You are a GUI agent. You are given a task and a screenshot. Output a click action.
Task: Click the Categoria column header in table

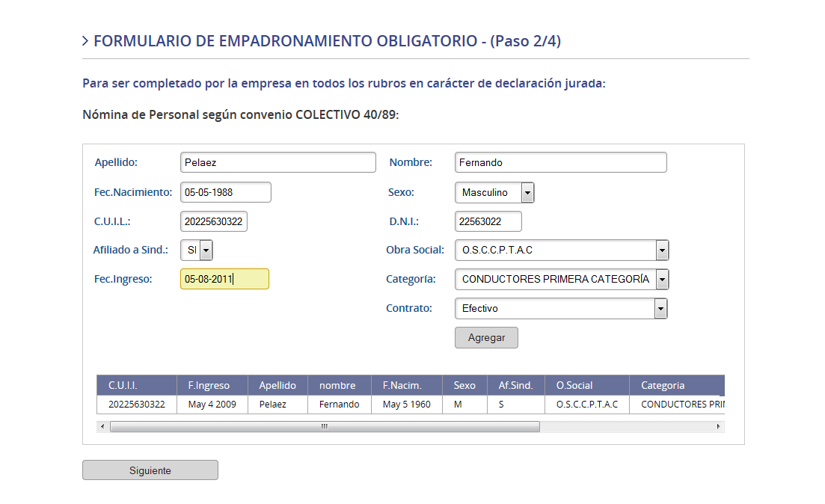(677, 385)
